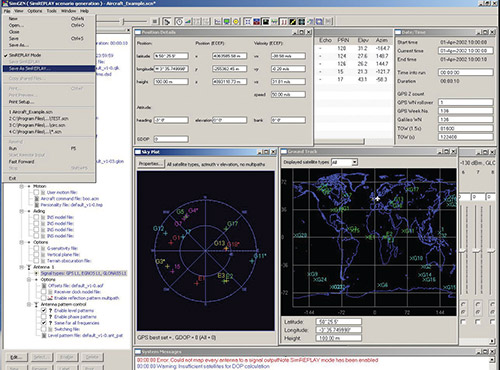500x370 pixels.
Task: Select Open in the File menu
Action: coord(49,25)
